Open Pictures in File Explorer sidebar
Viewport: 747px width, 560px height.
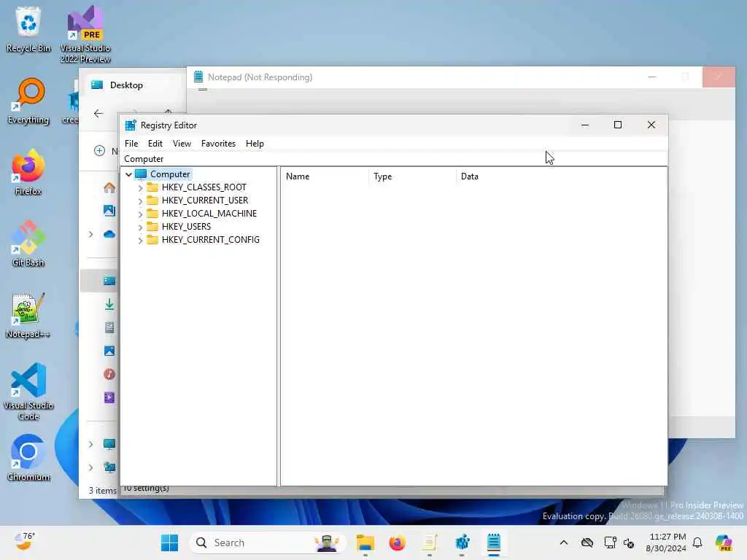[109, 351]
